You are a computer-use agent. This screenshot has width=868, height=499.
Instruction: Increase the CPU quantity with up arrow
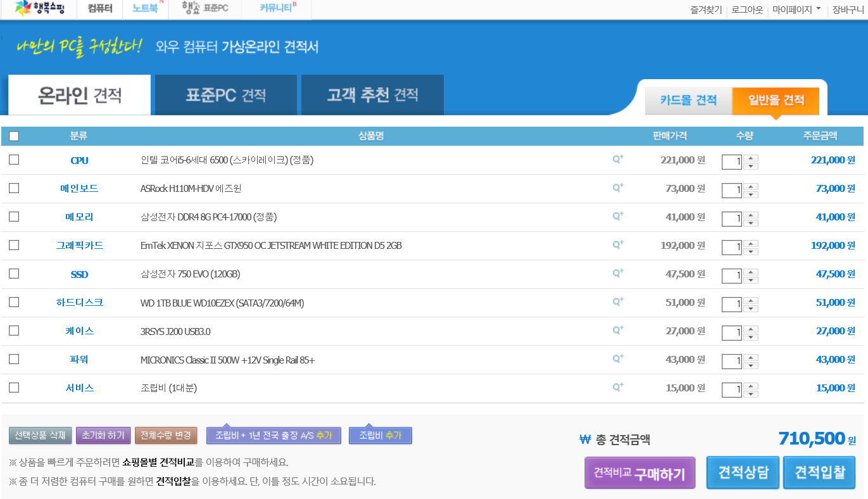pos(751,158)
